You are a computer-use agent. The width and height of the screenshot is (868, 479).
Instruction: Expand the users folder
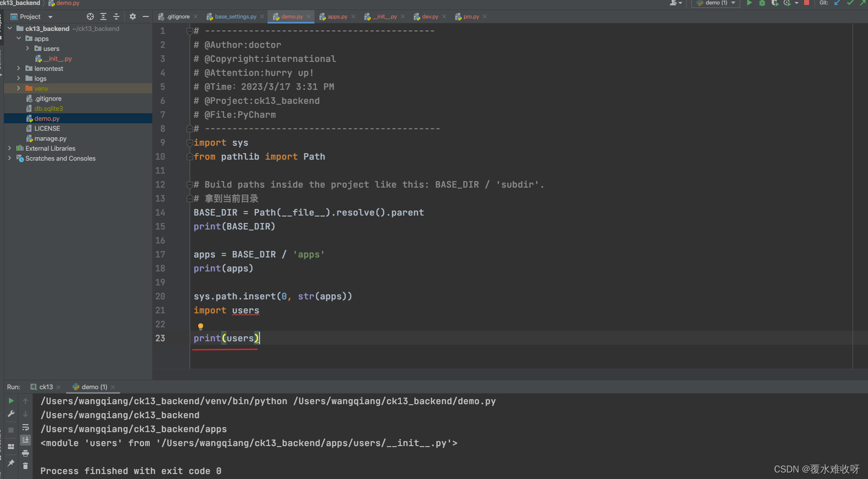click(x=28, y=48)
